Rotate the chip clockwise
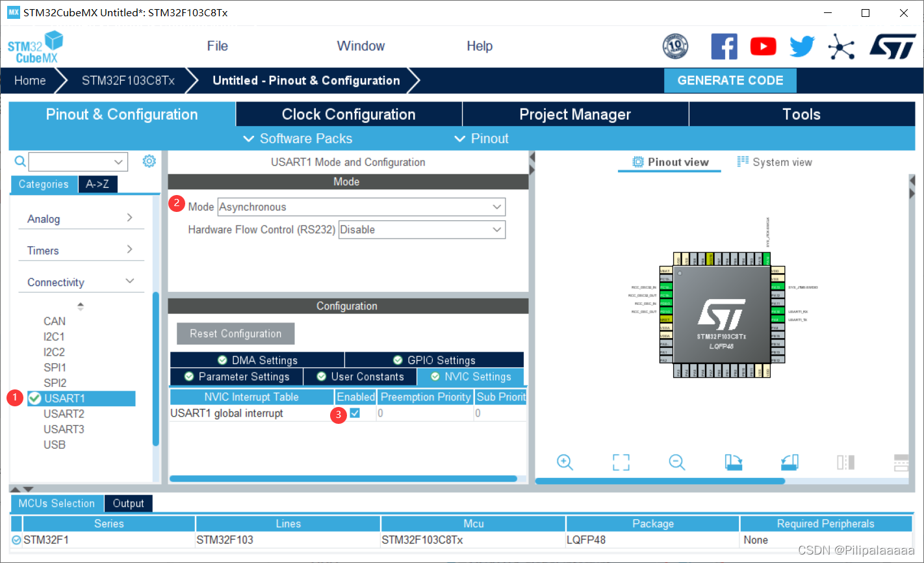This screenshot has width=924, height=563. [x=733, y=462]
